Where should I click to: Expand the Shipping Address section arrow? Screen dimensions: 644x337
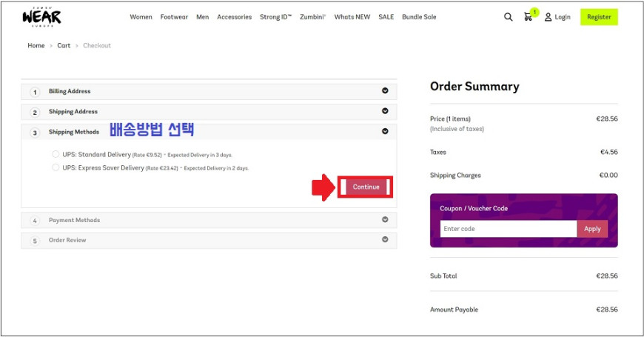(x=385, y=111)
